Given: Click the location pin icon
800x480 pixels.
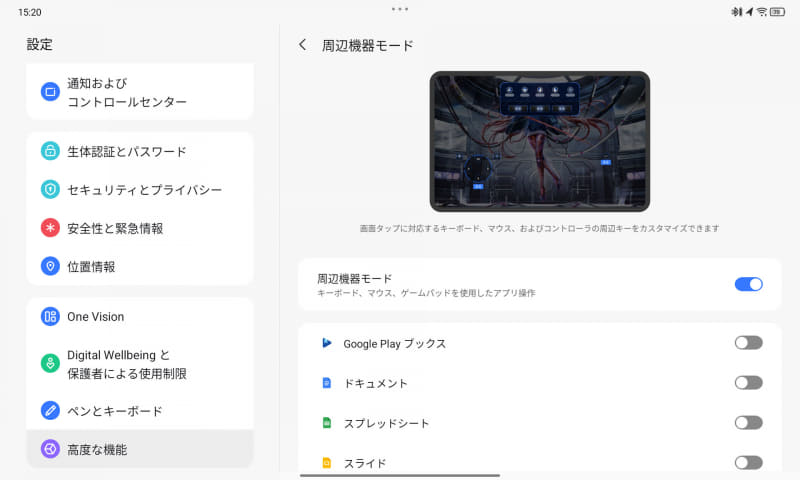Looking at the screenshot, I should (50, 266).
